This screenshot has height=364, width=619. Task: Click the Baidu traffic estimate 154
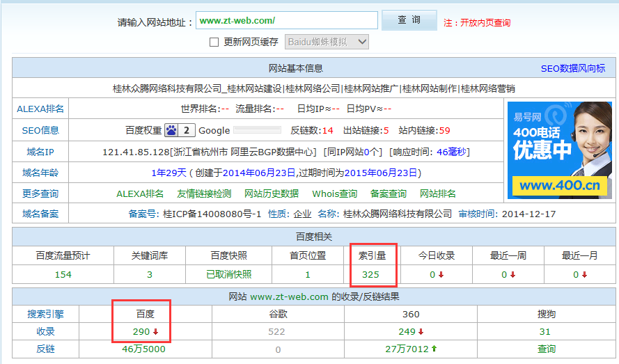(x=63, y=274)
